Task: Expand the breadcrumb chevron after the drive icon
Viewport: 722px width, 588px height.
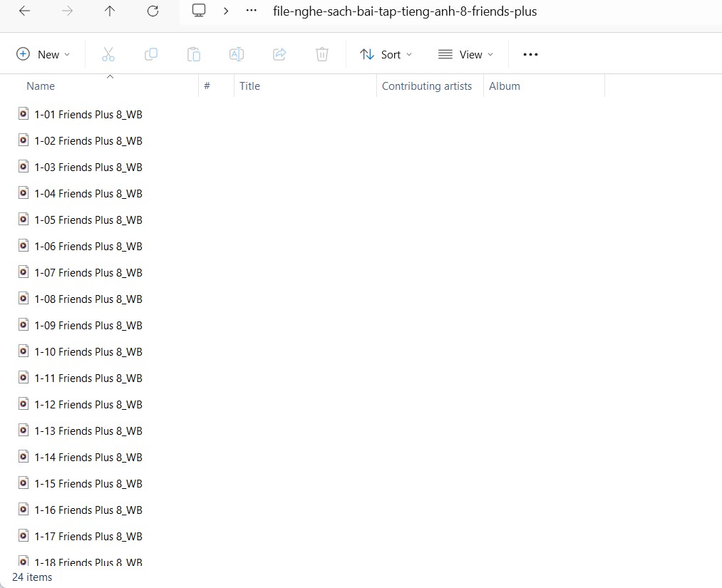Action: [x=226, y=11]
